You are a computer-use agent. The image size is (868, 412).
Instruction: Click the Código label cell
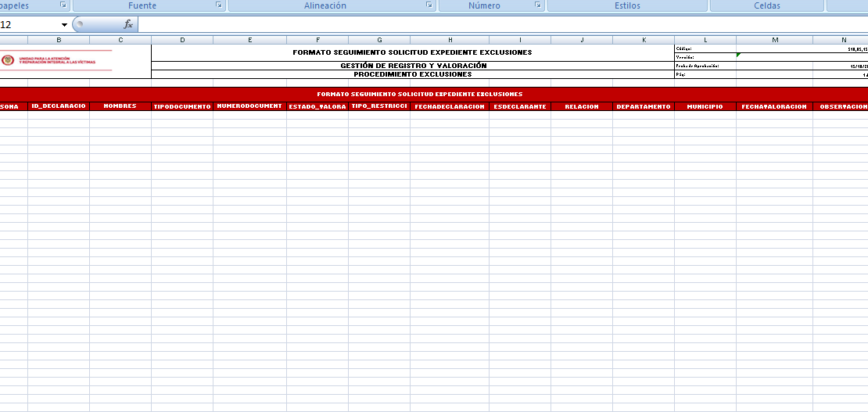705,48
